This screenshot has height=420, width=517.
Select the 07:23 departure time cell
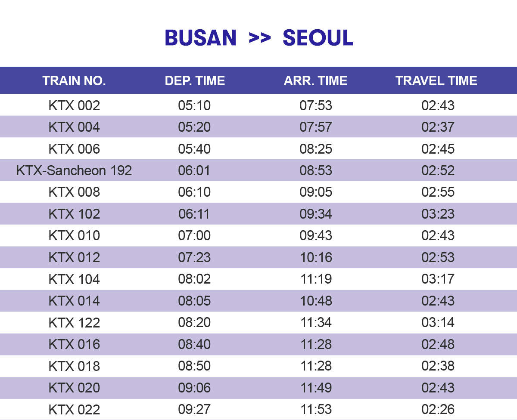(x=194, y=257)
